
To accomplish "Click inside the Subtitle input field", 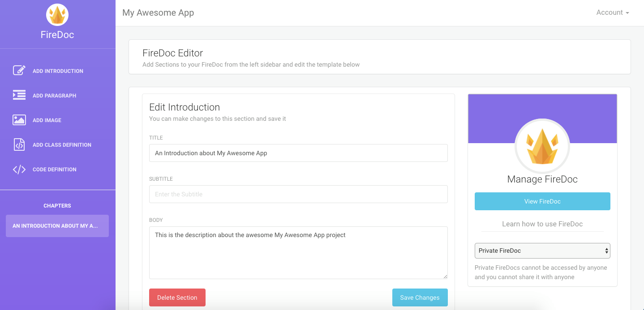I will (298, 194).
